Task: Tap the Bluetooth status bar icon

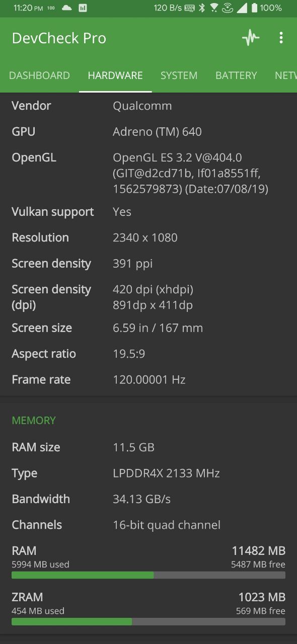Action: [202, 8]
